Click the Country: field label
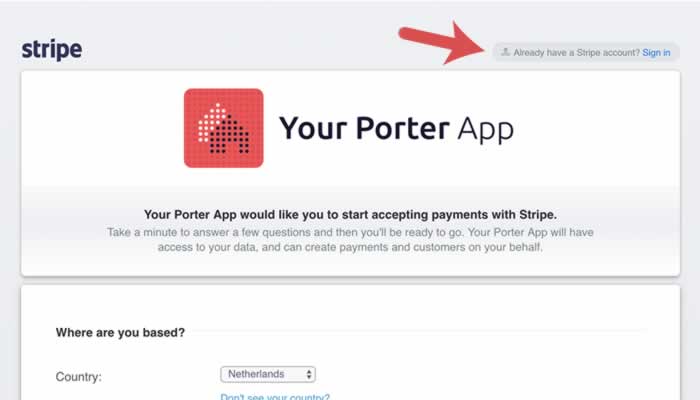700x400 pixels. [79, 377]
